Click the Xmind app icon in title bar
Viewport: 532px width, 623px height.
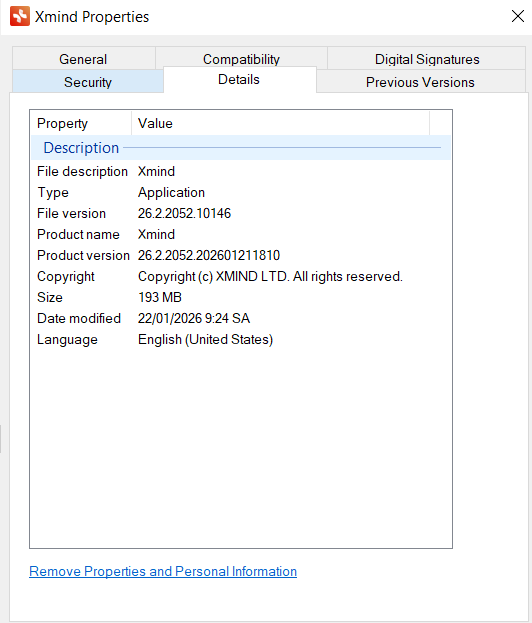tap(20, 16)
